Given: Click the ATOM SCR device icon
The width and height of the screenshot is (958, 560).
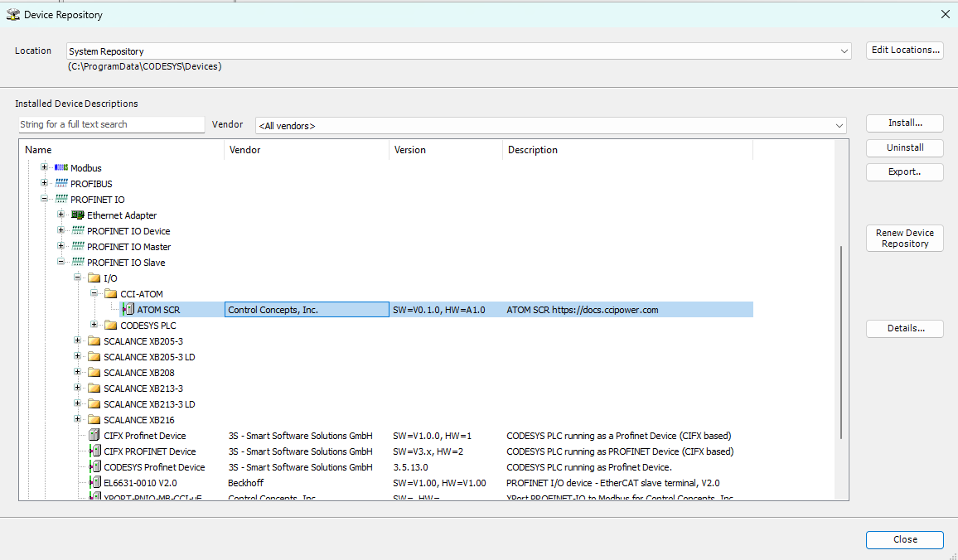Looking at the screenshot, I should [128, 310].
